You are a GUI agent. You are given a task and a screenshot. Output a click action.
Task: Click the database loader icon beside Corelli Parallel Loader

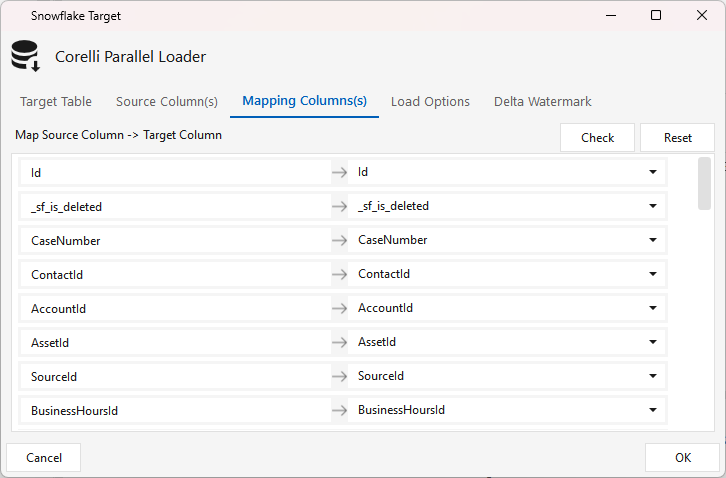(x=25, y=56)
